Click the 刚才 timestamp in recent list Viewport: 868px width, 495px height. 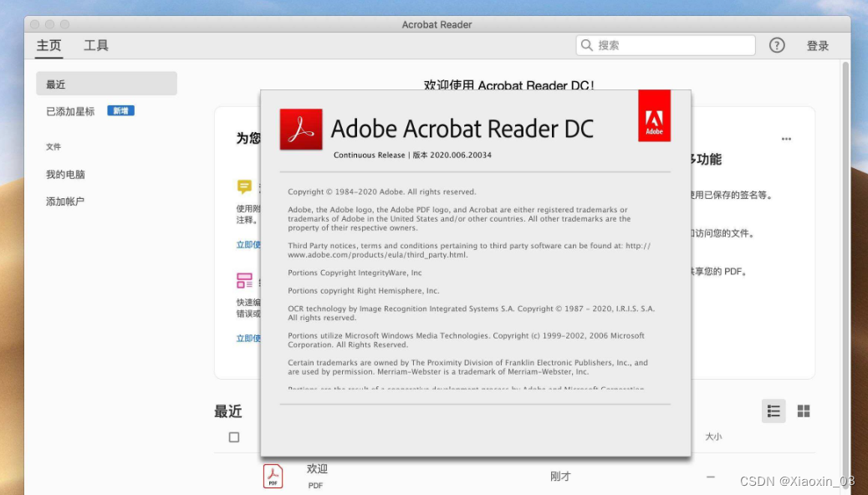(x=560, y=476)
